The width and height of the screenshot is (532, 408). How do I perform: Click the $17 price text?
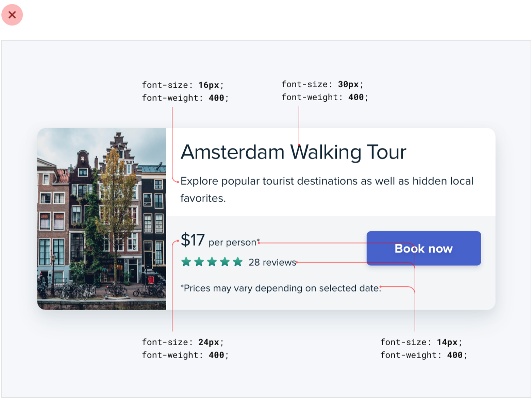(x=192, y=240)
